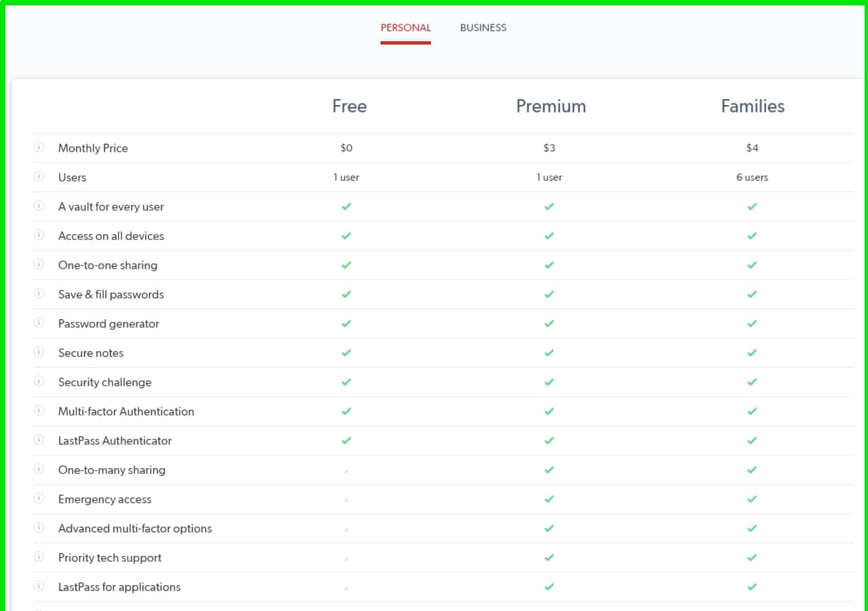Click the 'Access on all devices' label

click(x=111, y=236)
